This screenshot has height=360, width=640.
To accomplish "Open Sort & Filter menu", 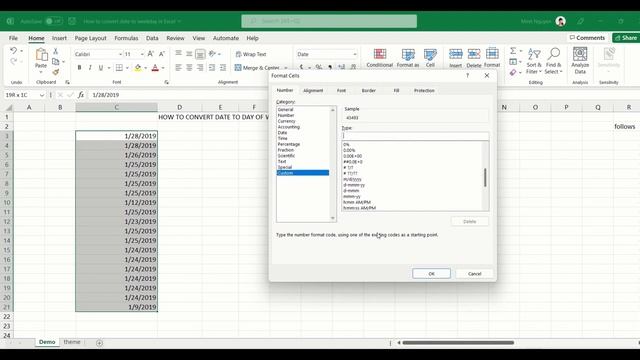I will [534, 61].
